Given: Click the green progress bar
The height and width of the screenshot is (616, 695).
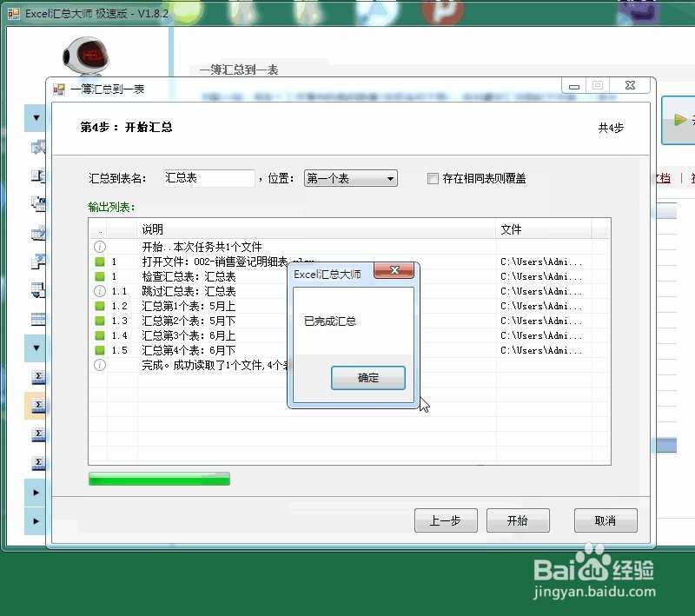Looking at the screenshot, I should (159, 479).
